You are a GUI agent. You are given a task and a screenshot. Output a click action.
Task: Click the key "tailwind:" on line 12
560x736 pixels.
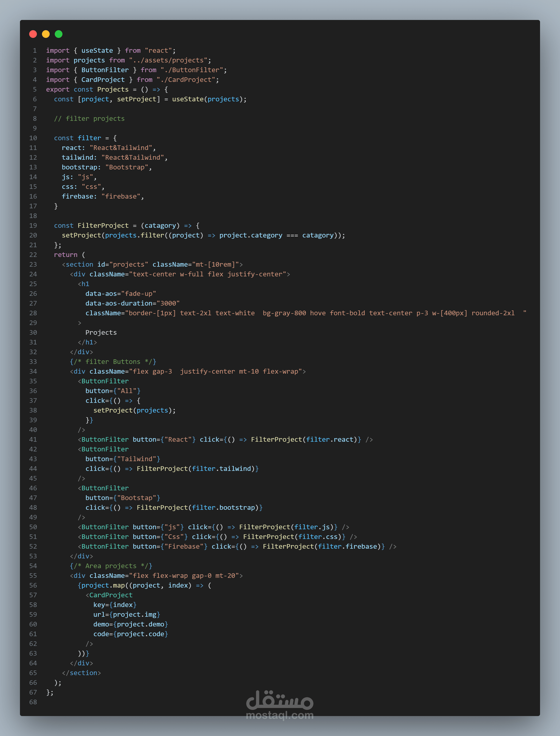coord(79,157)
